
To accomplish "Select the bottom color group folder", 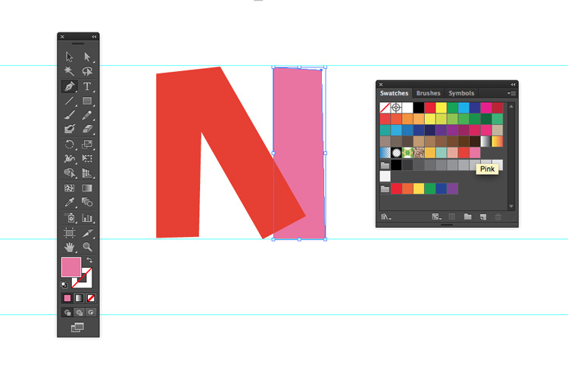I will point(385,188).
